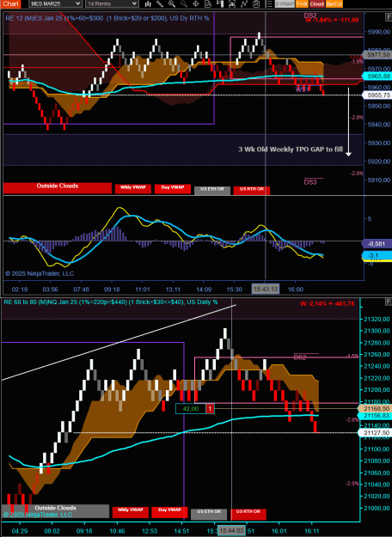Select the drawing tools pencil icon

(160, 3)
